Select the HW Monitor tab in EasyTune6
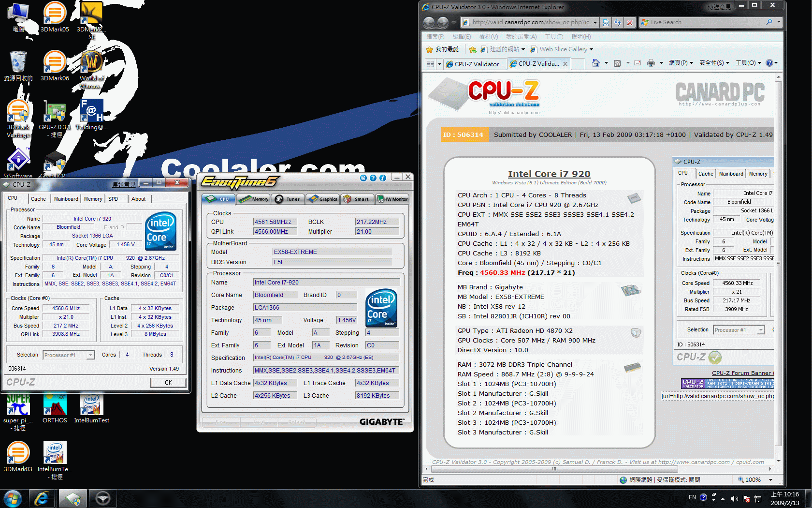This screenshot has width=812, height=508. point(392,199)
